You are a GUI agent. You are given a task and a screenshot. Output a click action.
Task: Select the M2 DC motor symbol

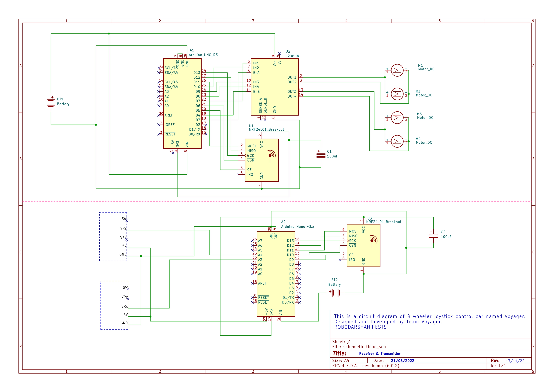pos(397,94)
